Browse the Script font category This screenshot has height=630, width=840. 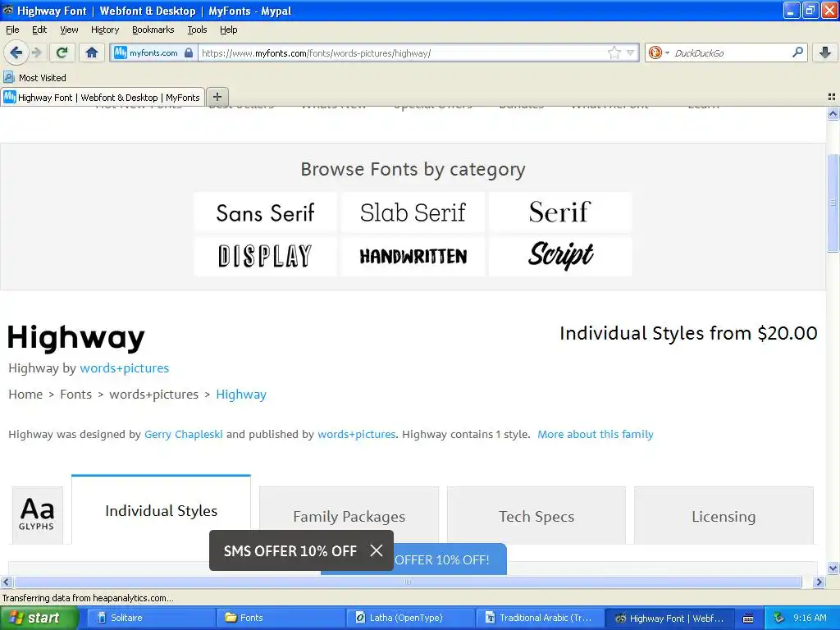pyautogui.click(x=559, y=256)
